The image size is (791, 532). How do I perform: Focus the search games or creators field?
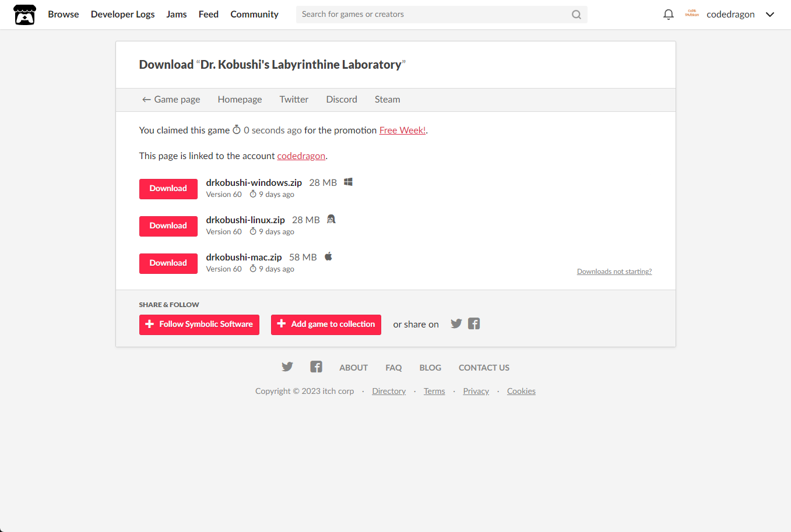point(441,15)
